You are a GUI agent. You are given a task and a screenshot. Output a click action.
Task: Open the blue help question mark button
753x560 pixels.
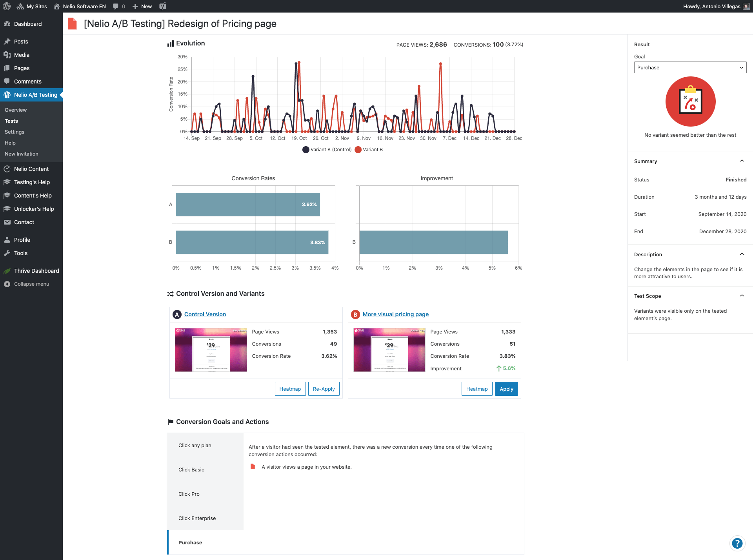point(737,543)
